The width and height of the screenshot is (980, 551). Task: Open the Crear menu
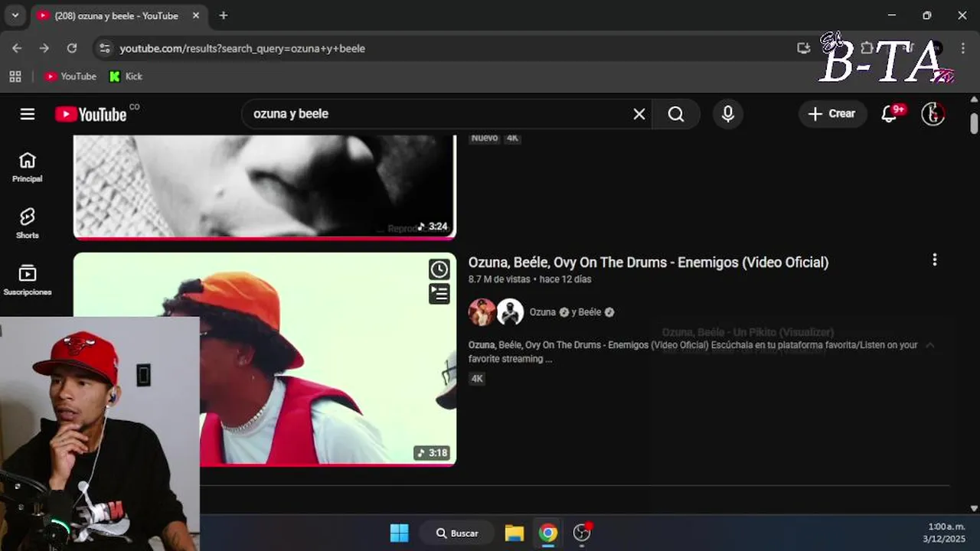pyautogui.click(x=832, y=114)
